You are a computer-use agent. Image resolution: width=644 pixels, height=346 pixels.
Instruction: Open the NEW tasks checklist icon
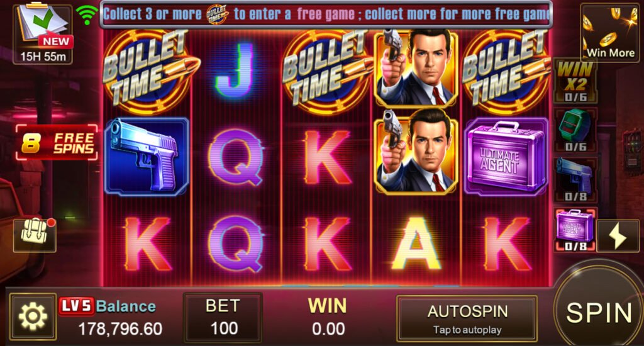click(x=43, y=34)
